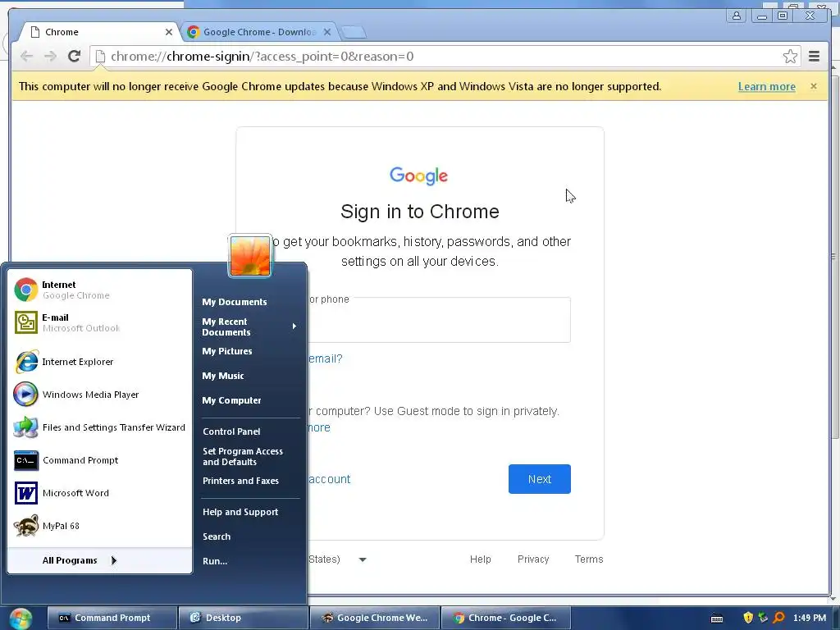Open Command Prompt from Start menu
840x630 pixels.
point(99,460)
